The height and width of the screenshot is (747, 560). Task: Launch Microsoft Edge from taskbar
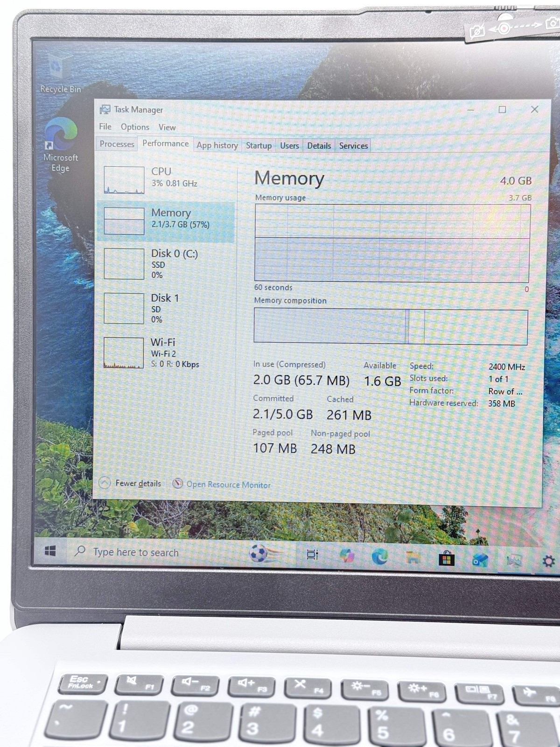coord(379,557)
